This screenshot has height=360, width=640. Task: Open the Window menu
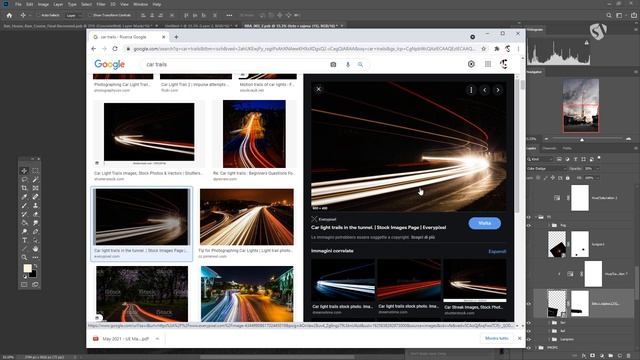click(x=140, y=4)
